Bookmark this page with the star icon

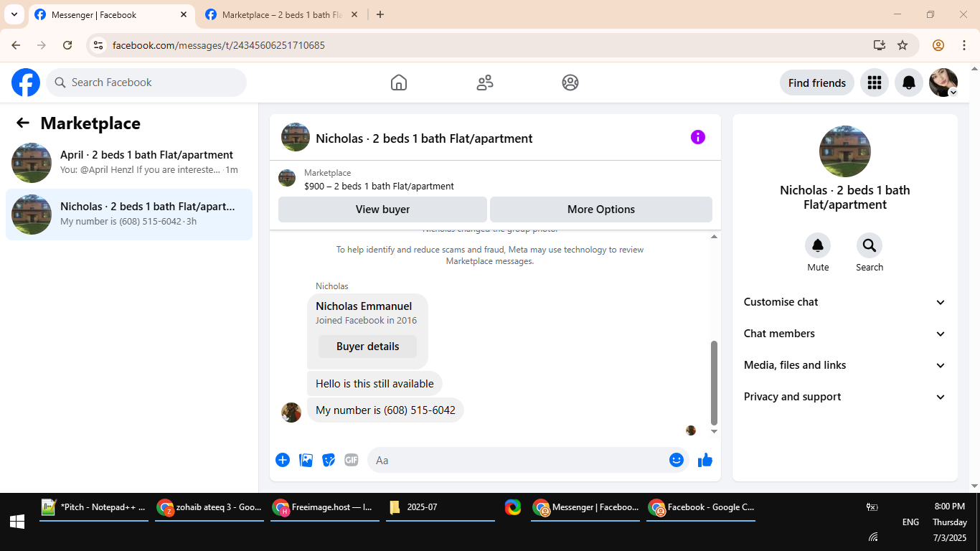[x=903, y=45]
